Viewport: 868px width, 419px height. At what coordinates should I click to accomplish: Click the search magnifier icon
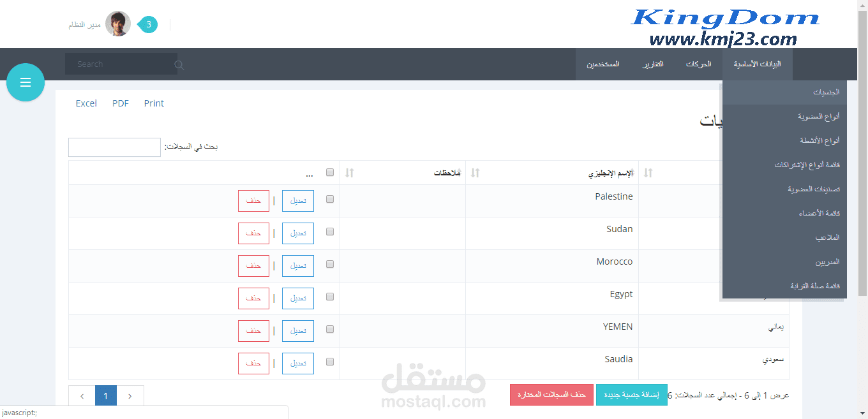coord(179,64)
